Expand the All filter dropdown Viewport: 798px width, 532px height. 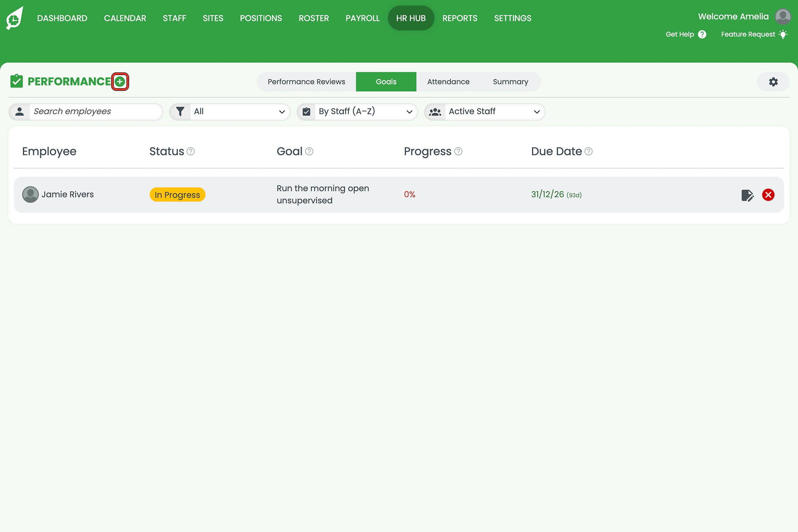[x=230, y=112]
